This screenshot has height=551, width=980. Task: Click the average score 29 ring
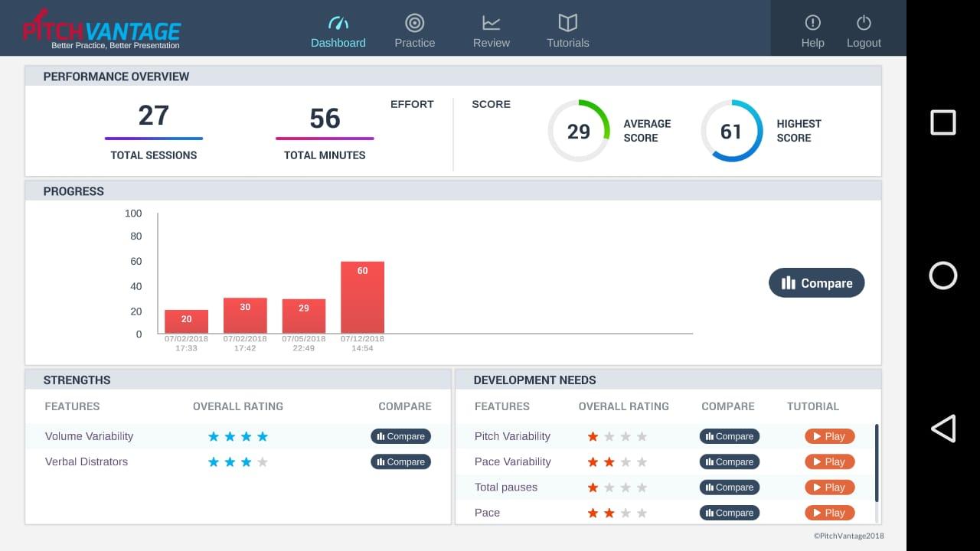coord(579,131)
